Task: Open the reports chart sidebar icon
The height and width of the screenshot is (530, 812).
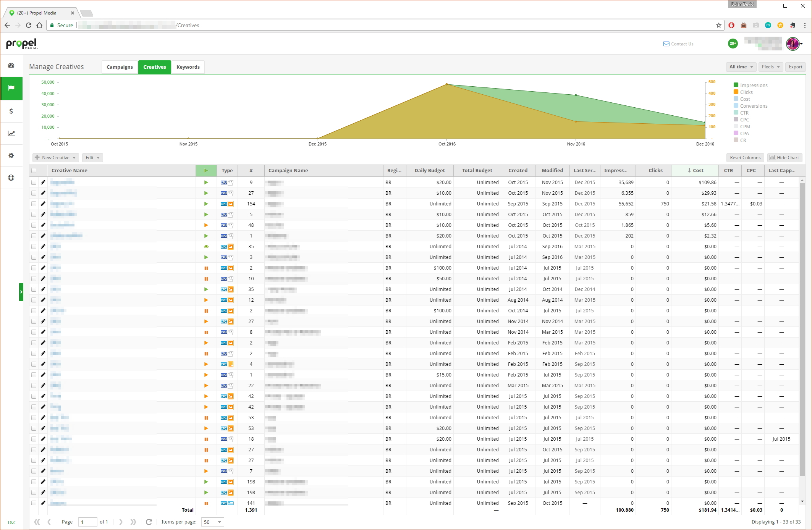Action: [11, 133]
